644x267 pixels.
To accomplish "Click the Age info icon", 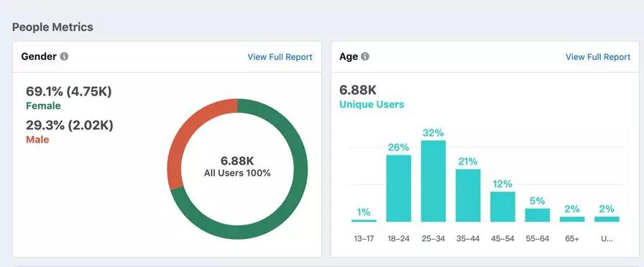I will (364, 56).
